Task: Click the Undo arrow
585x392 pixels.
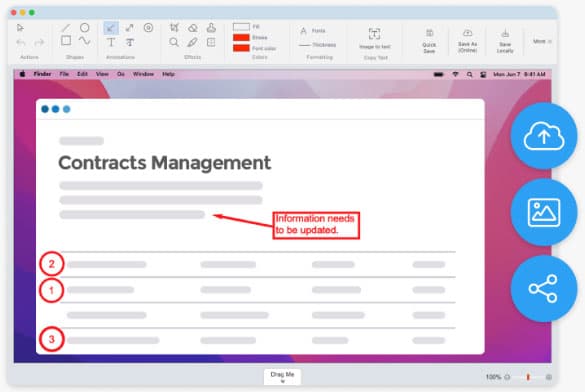Action: click(21, 43)
